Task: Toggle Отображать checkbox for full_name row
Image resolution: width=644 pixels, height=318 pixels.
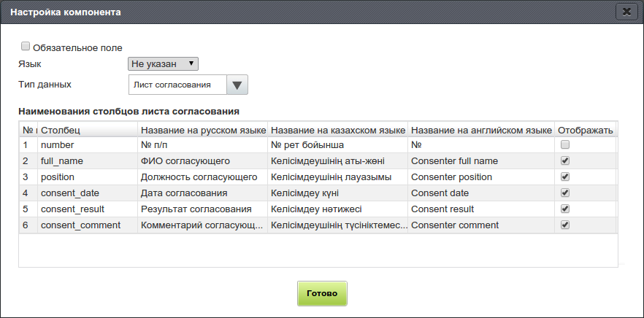Action: [x=565, y=160]
